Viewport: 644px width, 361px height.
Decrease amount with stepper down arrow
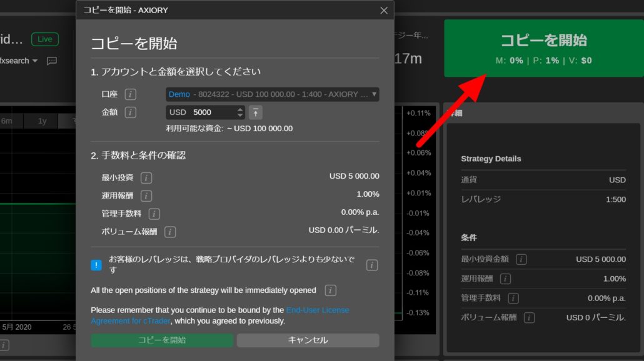click(240, 116)
